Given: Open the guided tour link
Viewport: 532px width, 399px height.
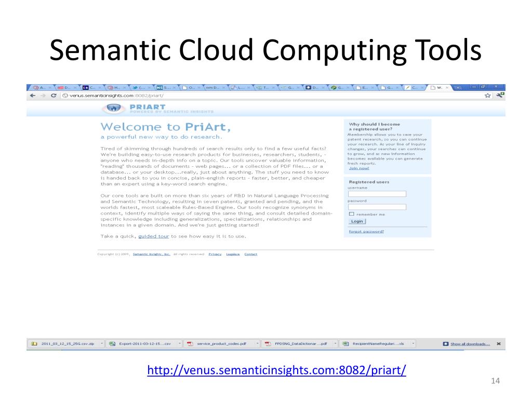Looking at the screenshot, I should coord(153,236).
